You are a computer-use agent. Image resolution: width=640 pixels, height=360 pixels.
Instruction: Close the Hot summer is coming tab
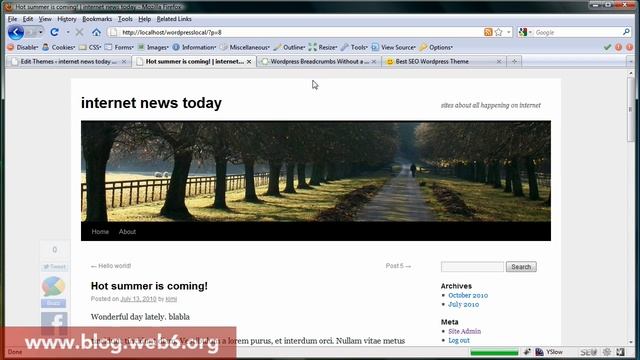click(249, 62)
